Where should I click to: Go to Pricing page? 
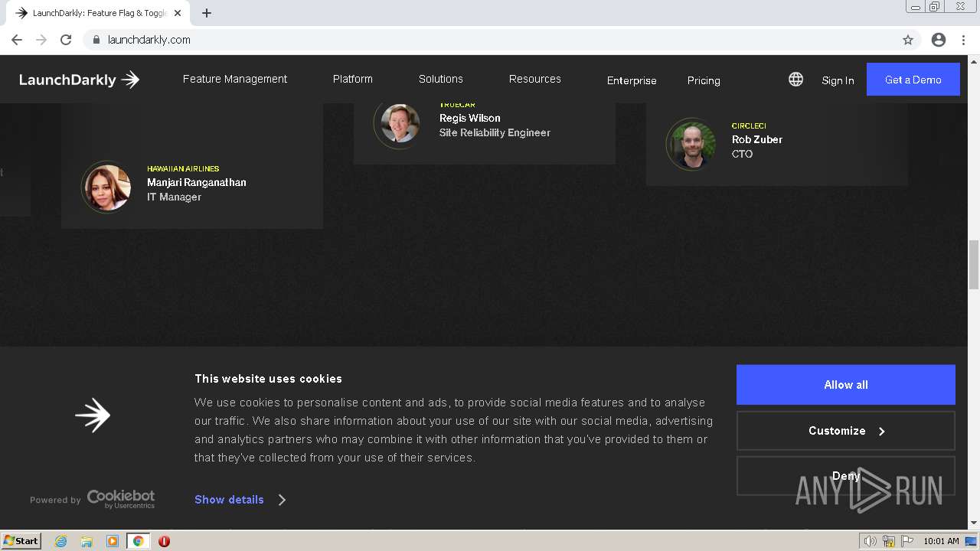click(704, 80)
